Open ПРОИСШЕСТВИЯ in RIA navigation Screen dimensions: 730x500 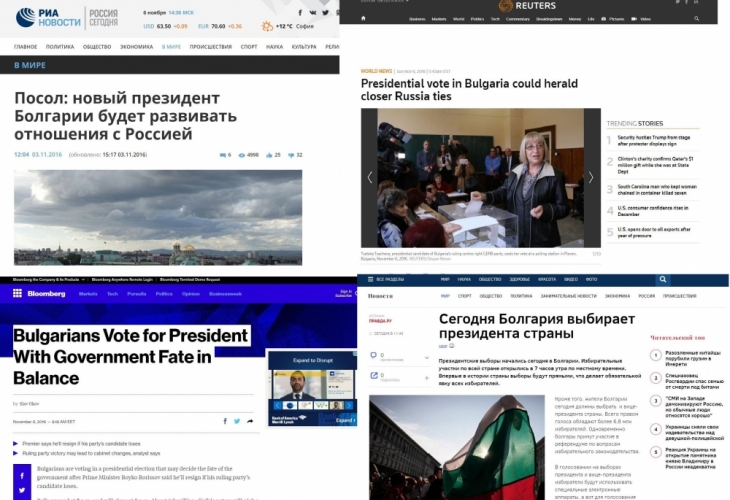(210, 47)
